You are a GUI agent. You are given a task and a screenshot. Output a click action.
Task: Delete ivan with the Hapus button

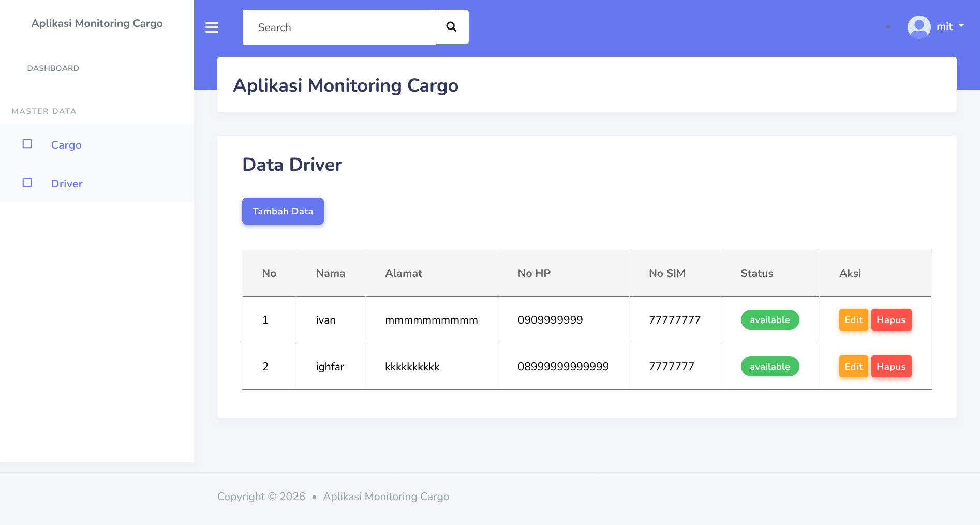coord(891,320)
